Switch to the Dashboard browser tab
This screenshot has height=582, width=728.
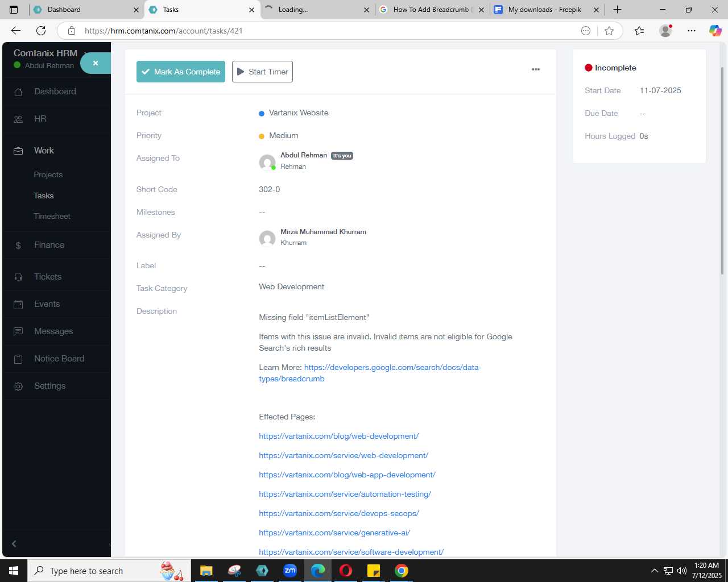[x=85, y=10]
